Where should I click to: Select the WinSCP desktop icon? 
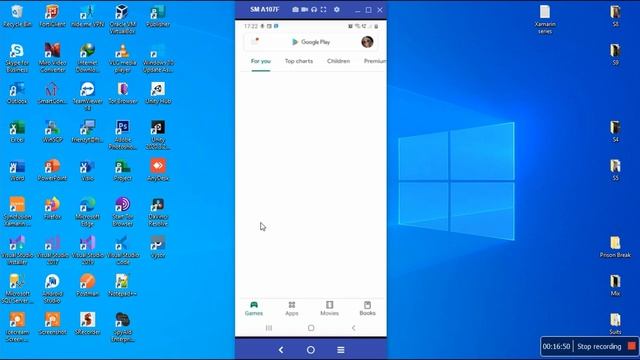click(x=52, y=131)
